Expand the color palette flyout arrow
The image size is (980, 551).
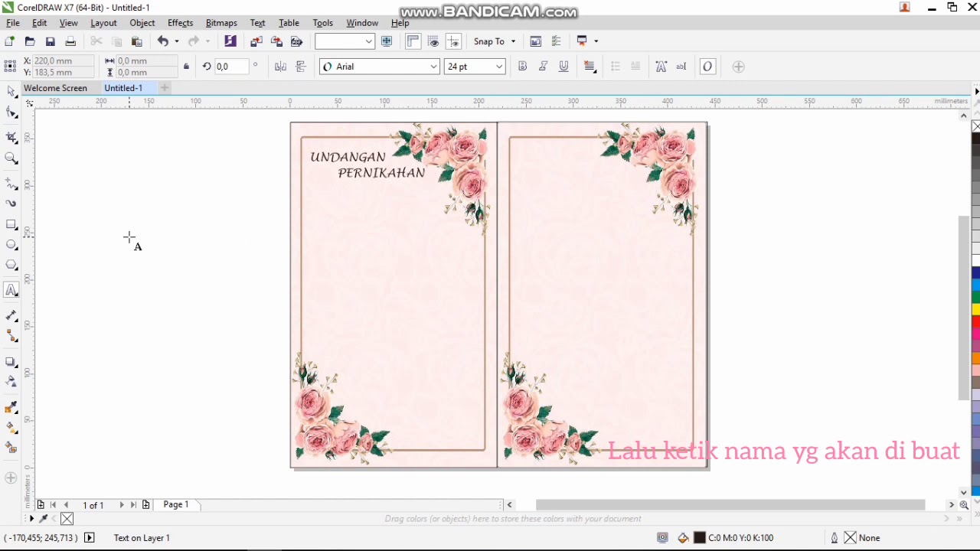tap(975, 92)
